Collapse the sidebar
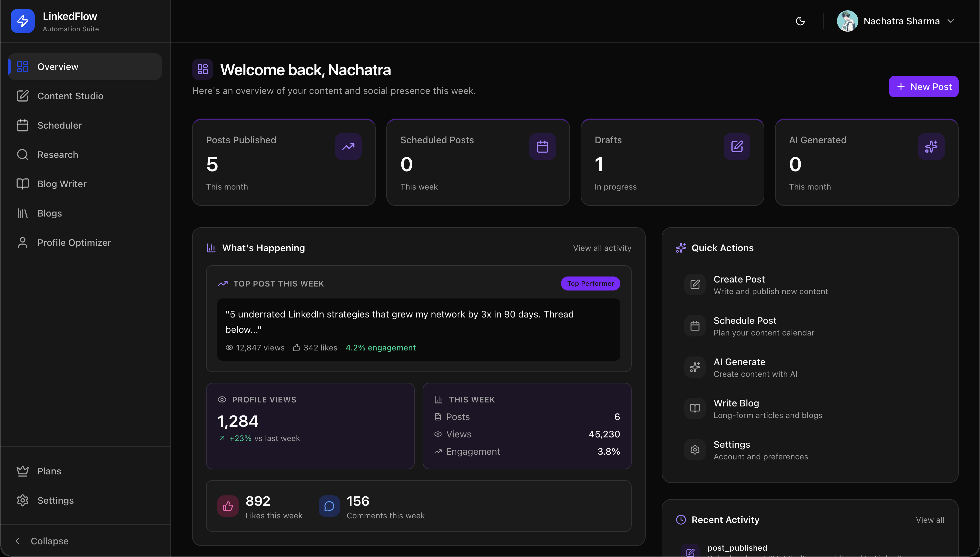This screenshot has height=557, width=980. [x=42, y=541]
